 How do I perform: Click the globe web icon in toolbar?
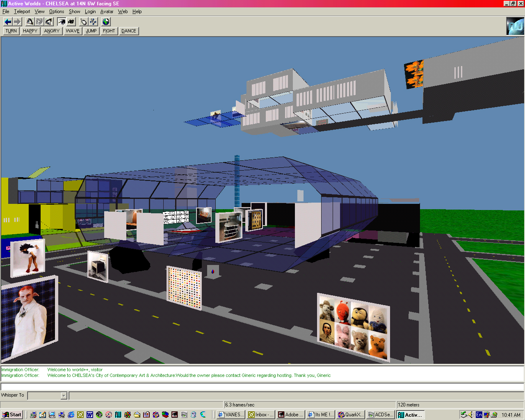click(106, 22)
